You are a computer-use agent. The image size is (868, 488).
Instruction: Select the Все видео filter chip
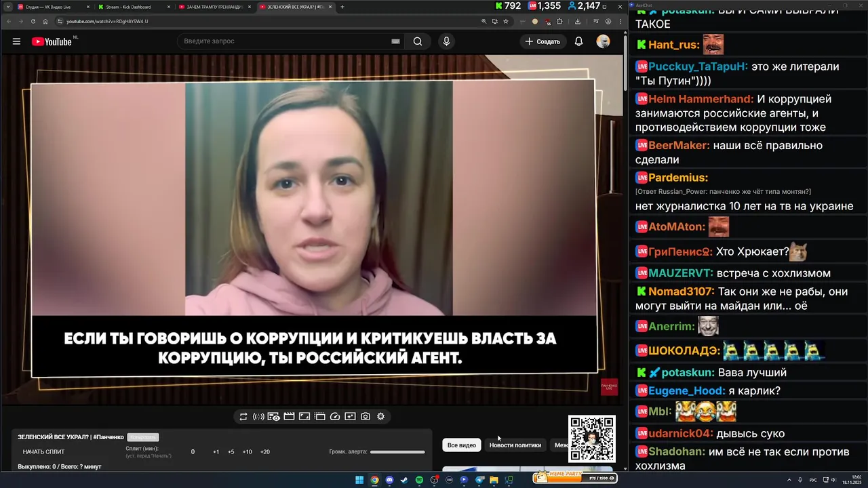462,445
